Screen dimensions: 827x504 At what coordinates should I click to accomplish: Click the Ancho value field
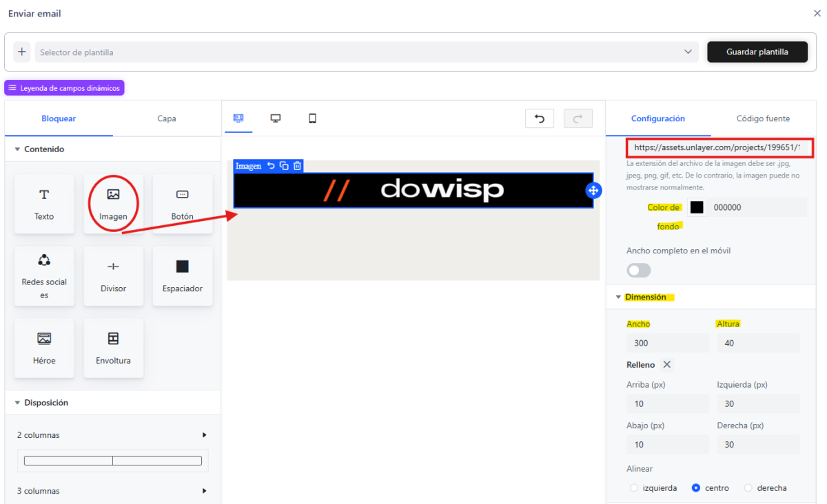tap(668, 343)
